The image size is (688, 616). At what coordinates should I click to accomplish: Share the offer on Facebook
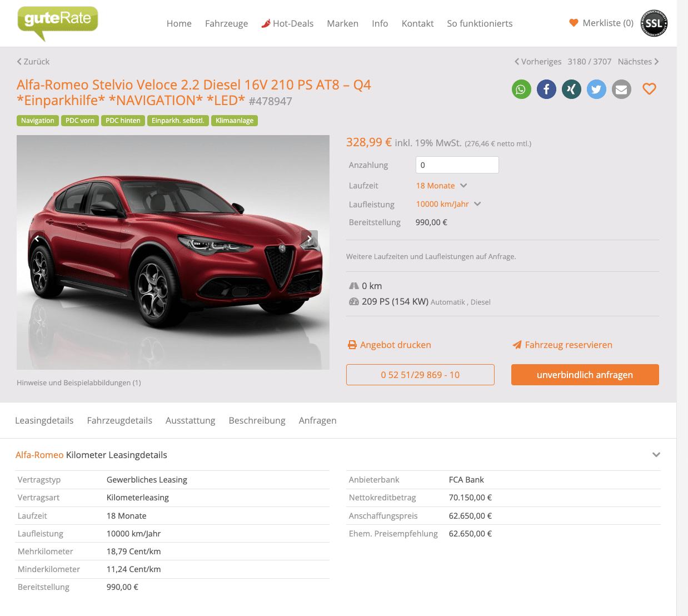click(x=546, y=90)
